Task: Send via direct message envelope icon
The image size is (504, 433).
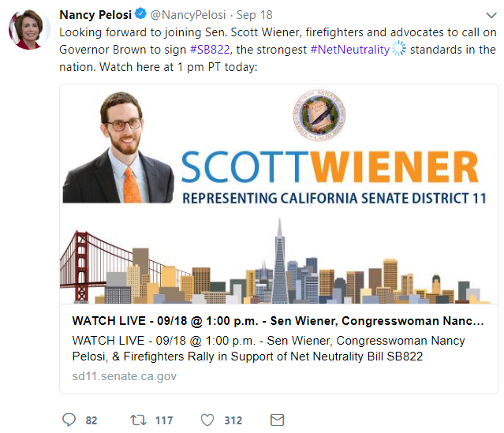Action: pyautogui.click(x=277, y=420)
